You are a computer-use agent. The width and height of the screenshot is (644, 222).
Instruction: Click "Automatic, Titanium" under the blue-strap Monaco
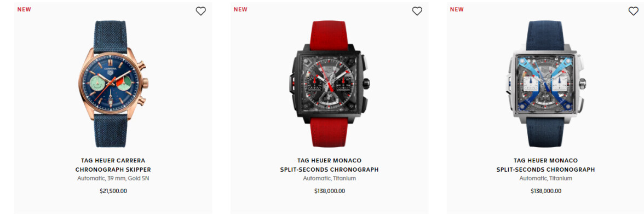tap(545, 178)
